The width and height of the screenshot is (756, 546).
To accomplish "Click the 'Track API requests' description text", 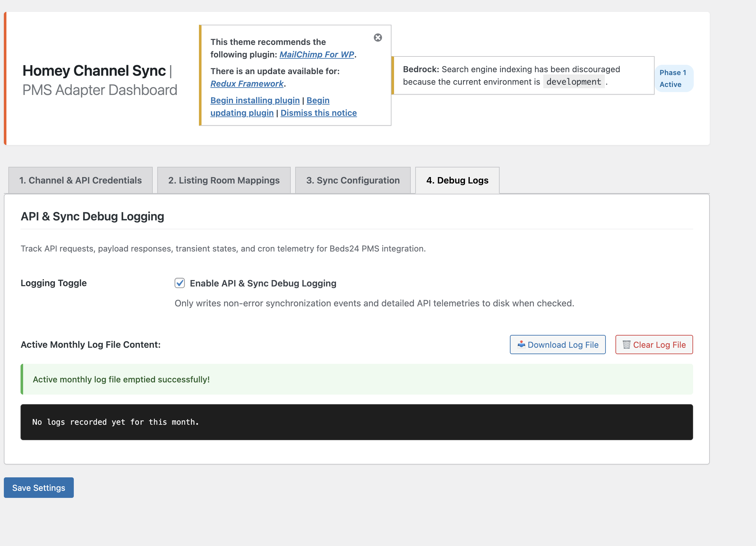I will click(x=223, y=249).
